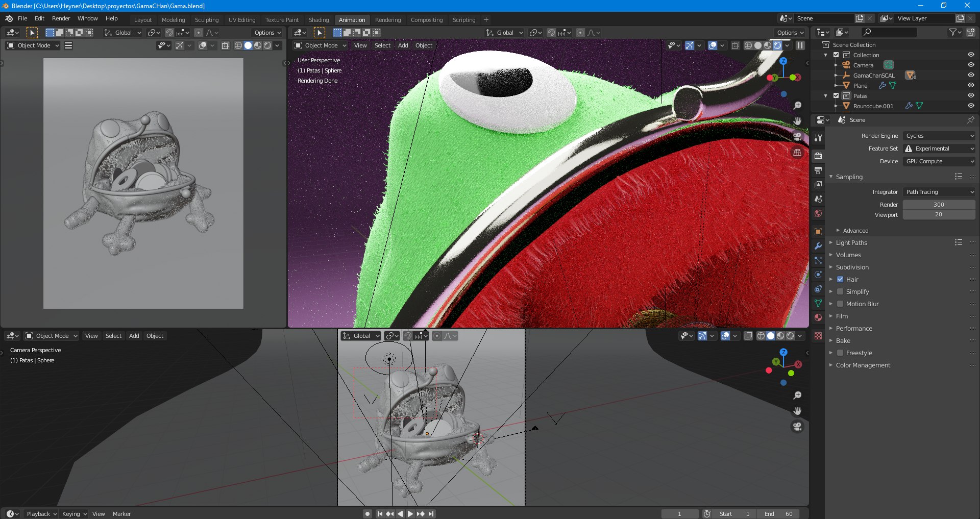The width and height of the screenshot is (980, 519).
Task: Disable the Hair checkbox
Action: point(840,280)
